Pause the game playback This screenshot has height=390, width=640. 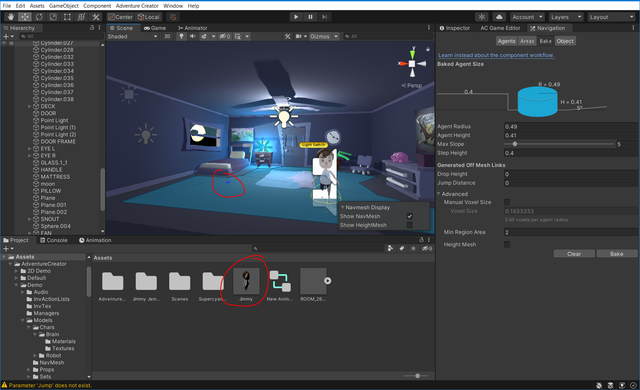coord(310,17)
